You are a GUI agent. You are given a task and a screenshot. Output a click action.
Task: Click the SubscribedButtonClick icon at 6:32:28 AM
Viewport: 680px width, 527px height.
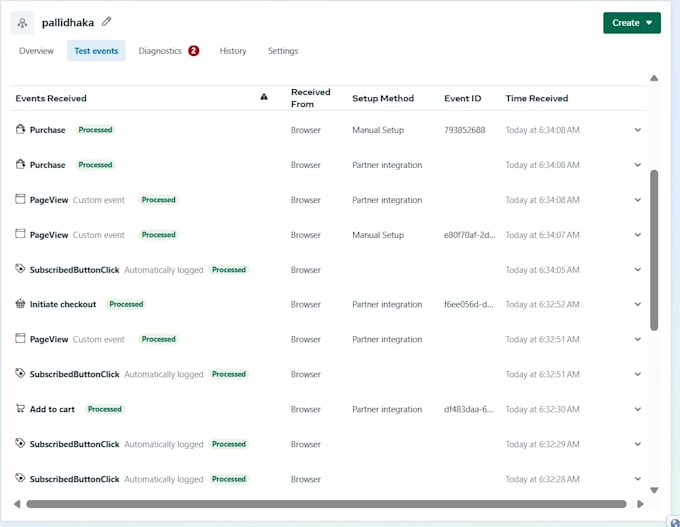[20, 478]
